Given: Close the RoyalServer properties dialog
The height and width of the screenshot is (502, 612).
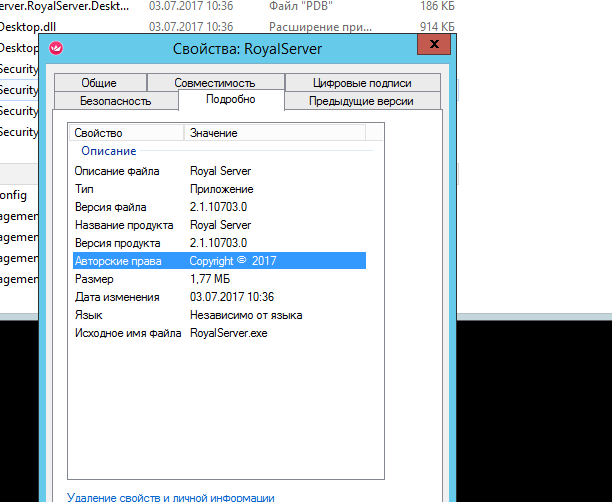Looking at the screenshot, I should [432, 46].
